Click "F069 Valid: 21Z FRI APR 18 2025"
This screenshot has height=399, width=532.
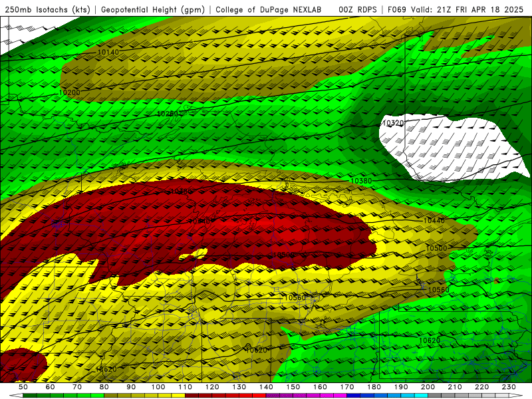click(456, 10)
